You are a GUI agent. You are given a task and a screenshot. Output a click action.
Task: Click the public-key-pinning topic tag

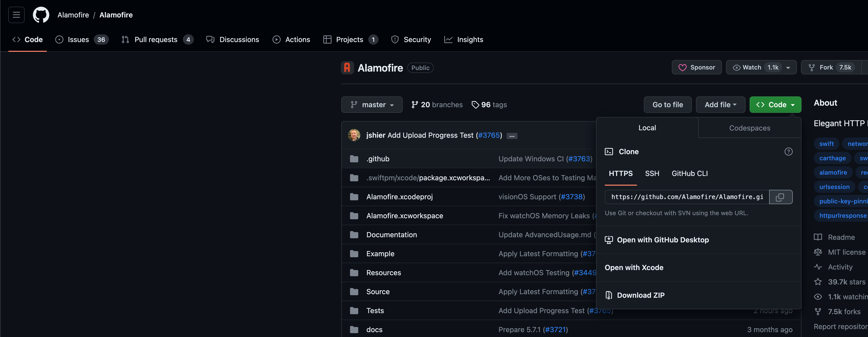(841, 201)
